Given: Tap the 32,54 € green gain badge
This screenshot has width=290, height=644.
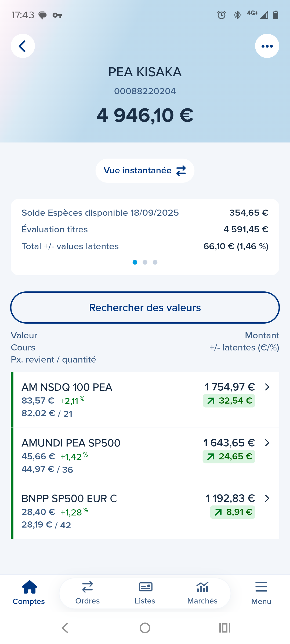Looking at the screenshot, I should [229, 401].
